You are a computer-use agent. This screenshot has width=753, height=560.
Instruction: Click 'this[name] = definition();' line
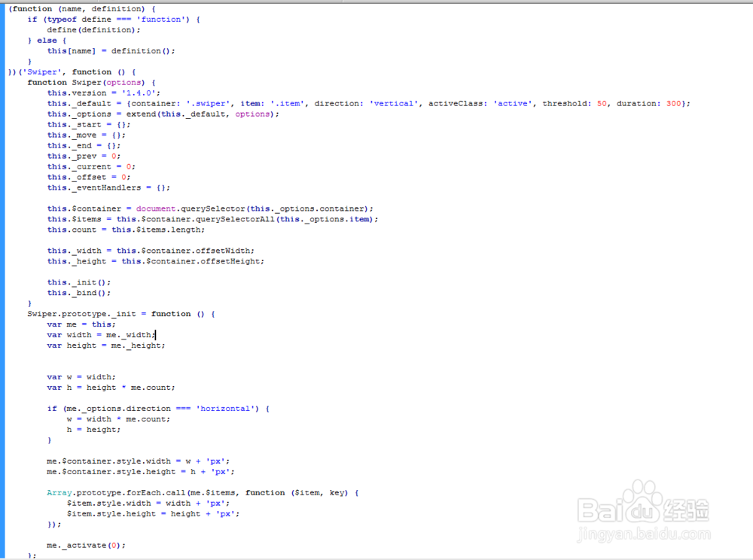click(x=111, y=51)
